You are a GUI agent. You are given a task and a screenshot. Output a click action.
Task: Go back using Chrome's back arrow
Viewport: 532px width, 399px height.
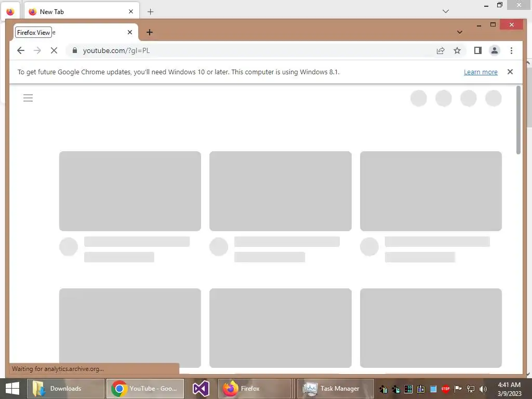[x=21, y=50]
